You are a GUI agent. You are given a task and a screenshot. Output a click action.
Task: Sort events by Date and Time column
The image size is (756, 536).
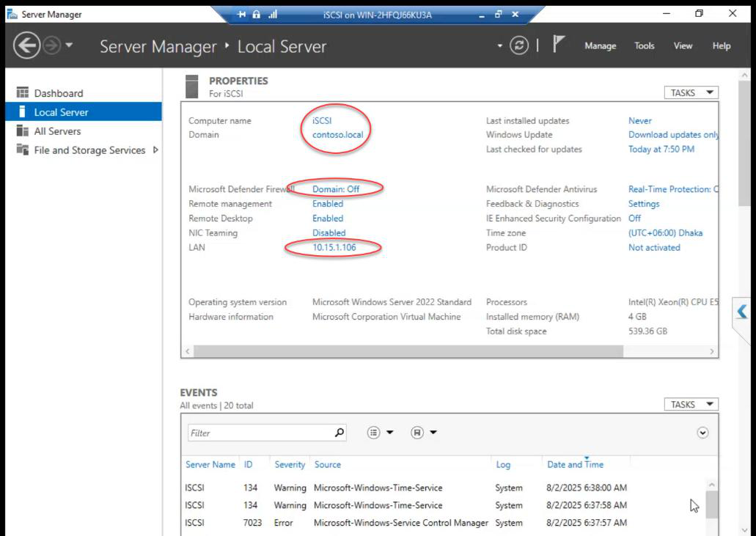575,464
